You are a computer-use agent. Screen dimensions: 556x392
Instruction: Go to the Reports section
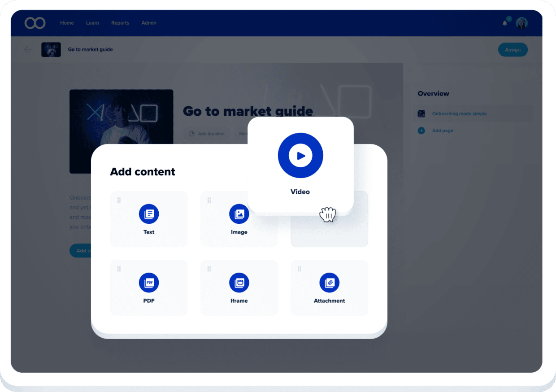pos(120,23)
